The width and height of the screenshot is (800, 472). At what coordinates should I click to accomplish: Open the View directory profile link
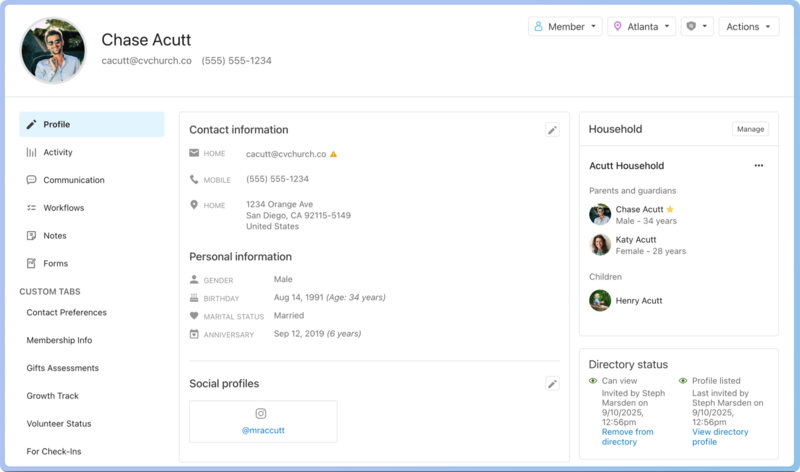tap(720, 436)
